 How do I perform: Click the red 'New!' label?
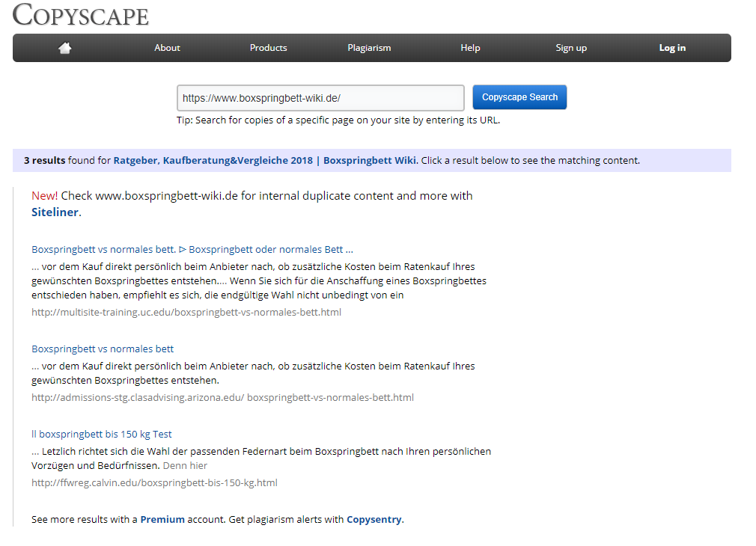(44, 196)
